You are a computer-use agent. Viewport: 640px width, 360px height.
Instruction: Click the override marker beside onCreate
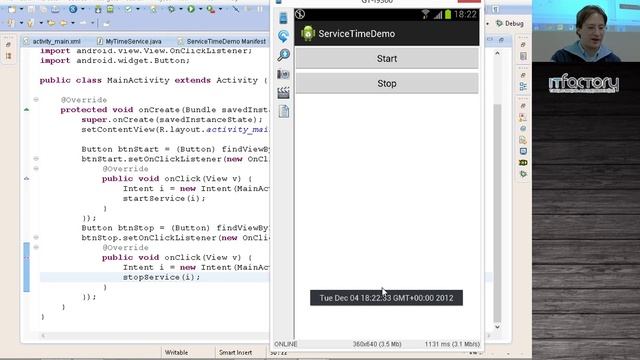[27, 109]
